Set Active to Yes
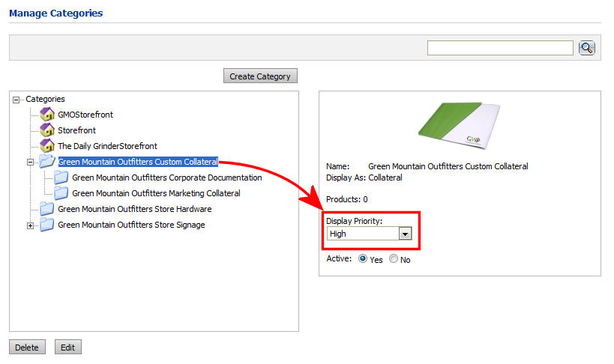 click(x=363, y=259)
